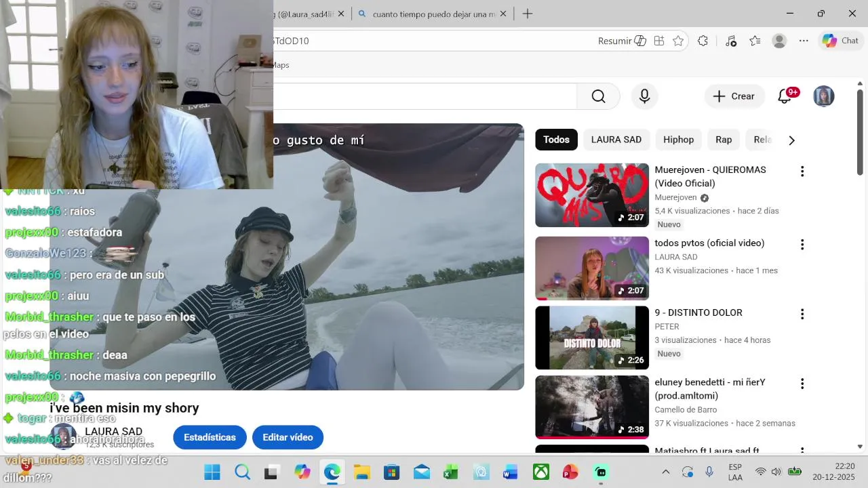868x488 pixels.
Task: Open 'todos pvtos (oficial video)' title link
Action: [x=709, y=243]
